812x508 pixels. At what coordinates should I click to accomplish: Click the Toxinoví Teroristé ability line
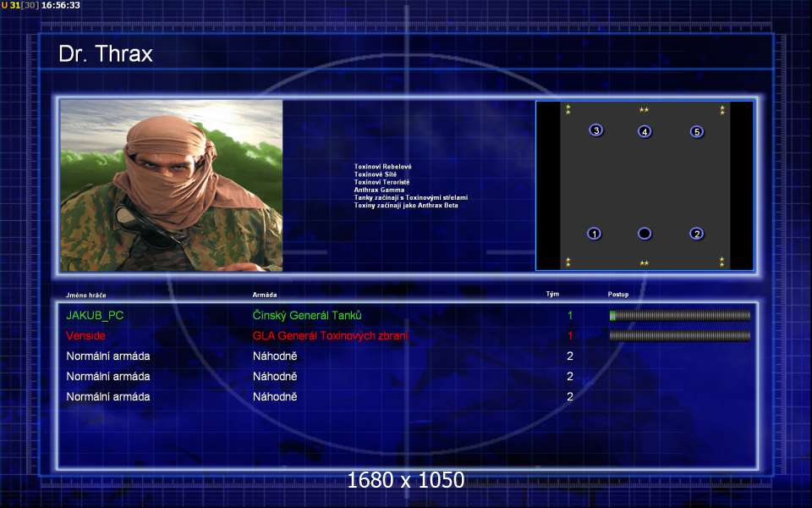point(381,182)
